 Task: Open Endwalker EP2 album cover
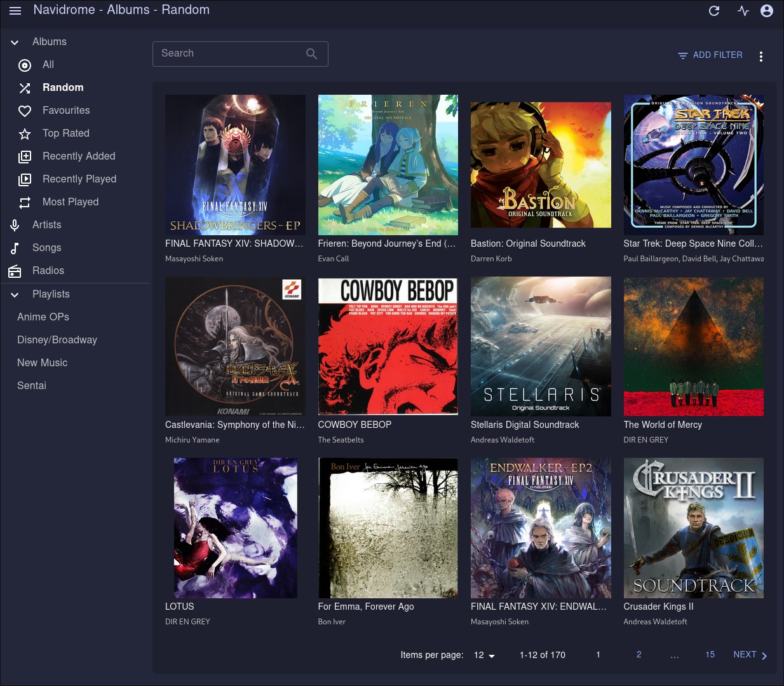(541, 528)
